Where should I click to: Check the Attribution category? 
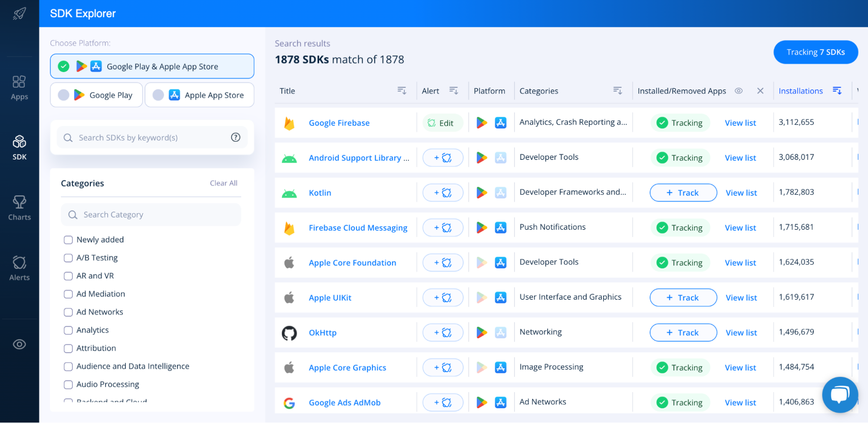(68, 348)
